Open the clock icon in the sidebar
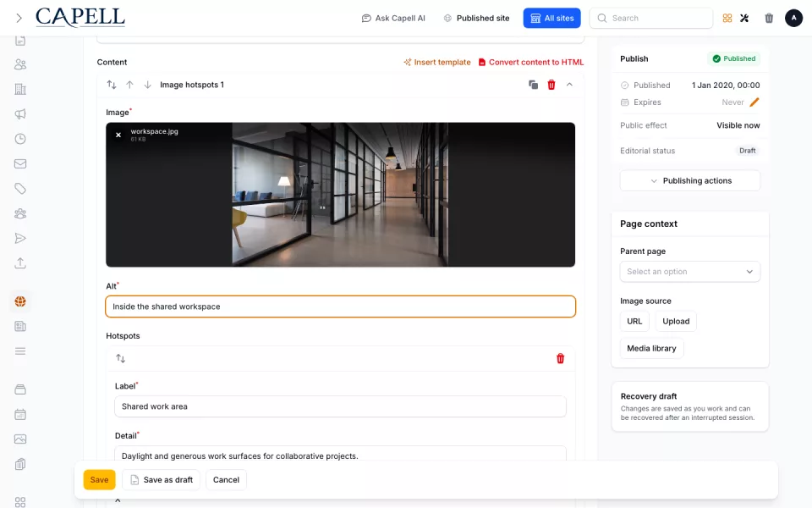 pyautogui.click(x=20, y=139)
